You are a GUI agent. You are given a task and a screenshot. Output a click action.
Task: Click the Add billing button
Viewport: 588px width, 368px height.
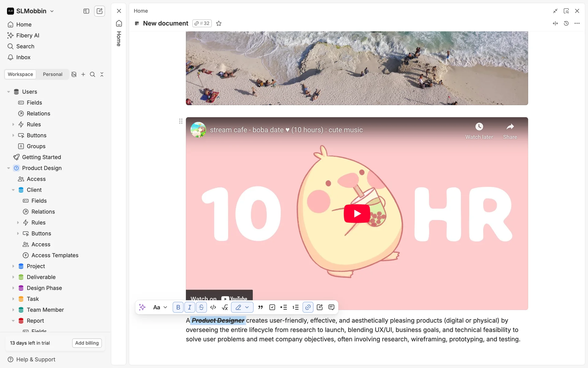coord(87,343)
